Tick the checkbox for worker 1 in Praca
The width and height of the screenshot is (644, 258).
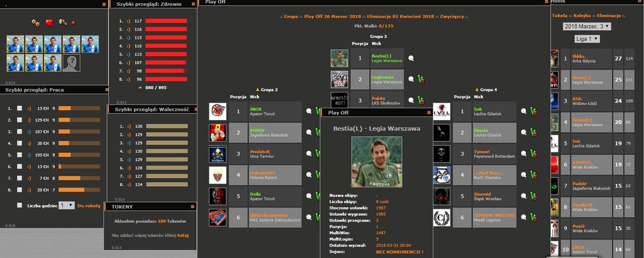pyautogui.click(x=19, y=108)
